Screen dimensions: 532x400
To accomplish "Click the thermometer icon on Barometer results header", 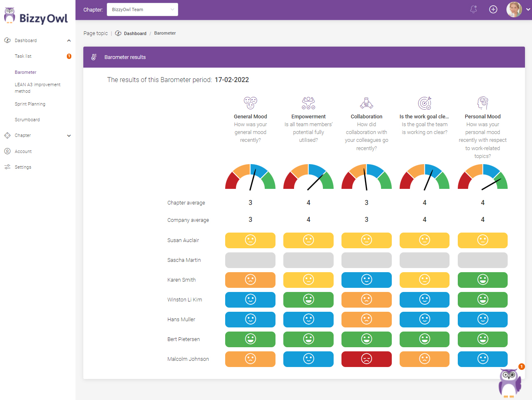I will (94, 57).
